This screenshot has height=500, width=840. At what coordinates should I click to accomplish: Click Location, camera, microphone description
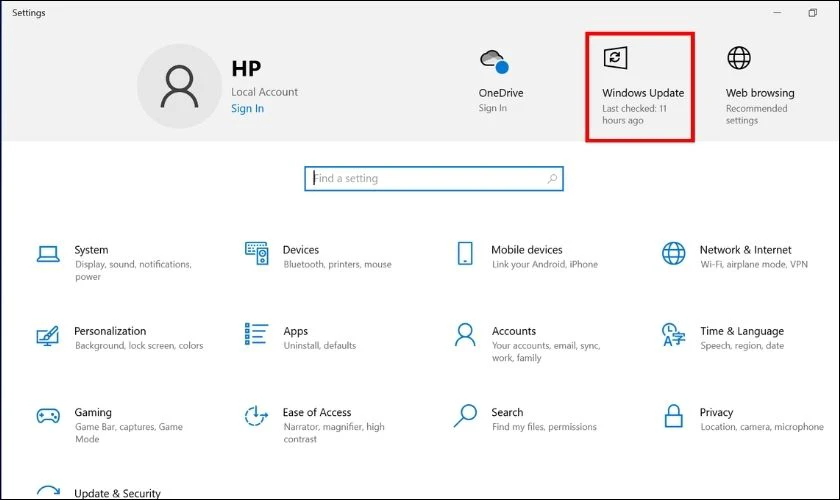(x=761, y=427)
